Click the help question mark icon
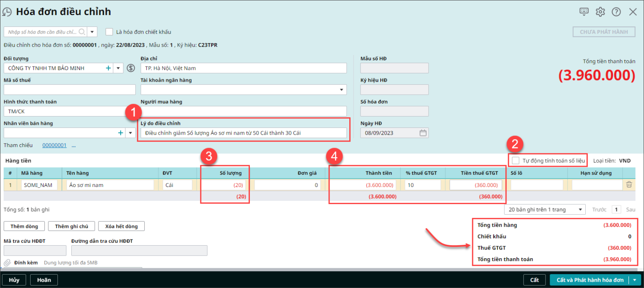This screenshot has width=644, height=288. coord(616,12)
